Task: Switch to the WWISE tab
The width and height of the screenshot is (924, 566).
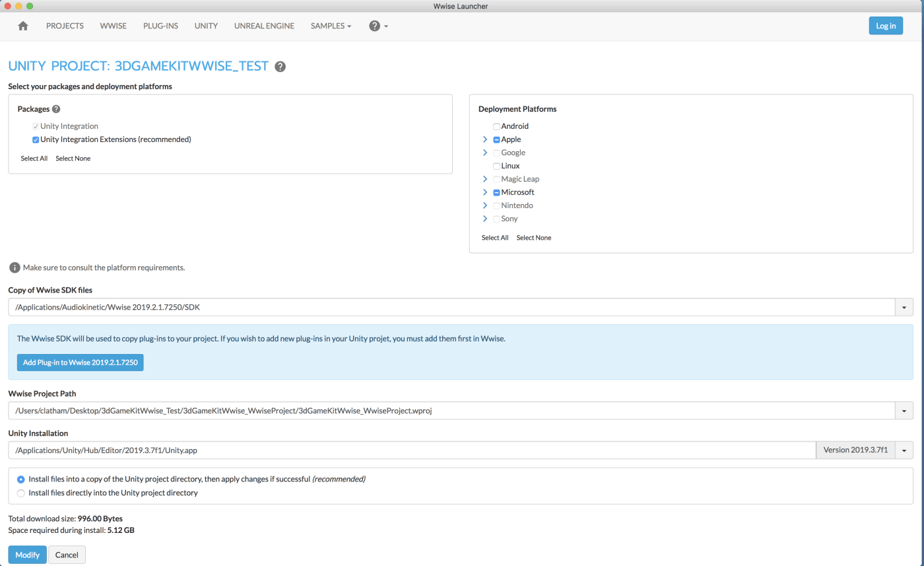Action: click(114, 26)
